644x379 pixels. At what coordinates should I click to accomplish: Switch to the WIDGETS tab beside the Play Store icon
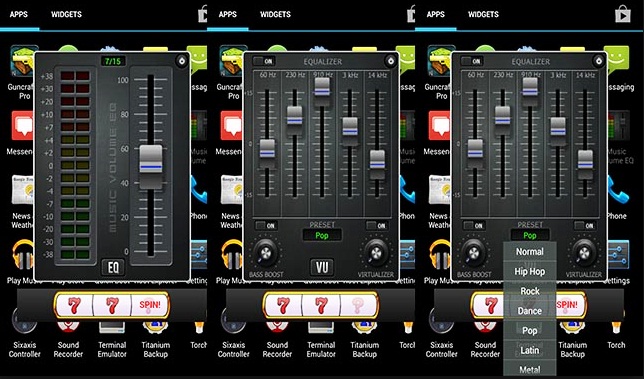coord(483,14)
